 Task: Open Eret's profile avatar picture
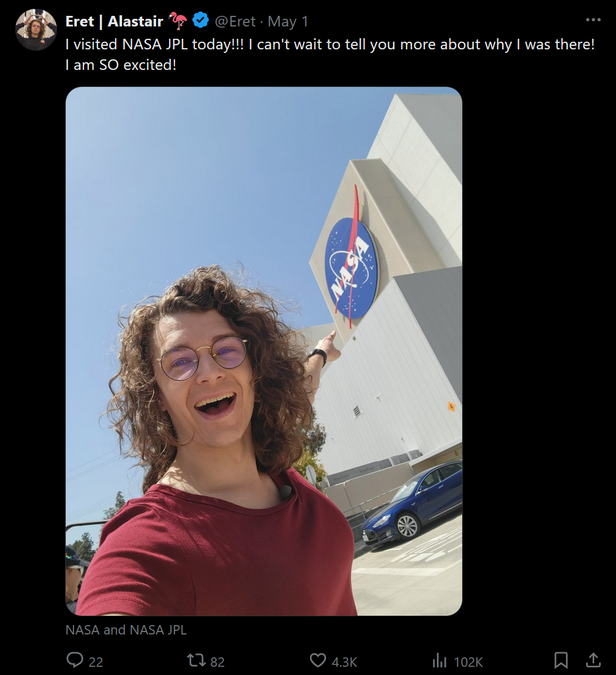(36, 29)
